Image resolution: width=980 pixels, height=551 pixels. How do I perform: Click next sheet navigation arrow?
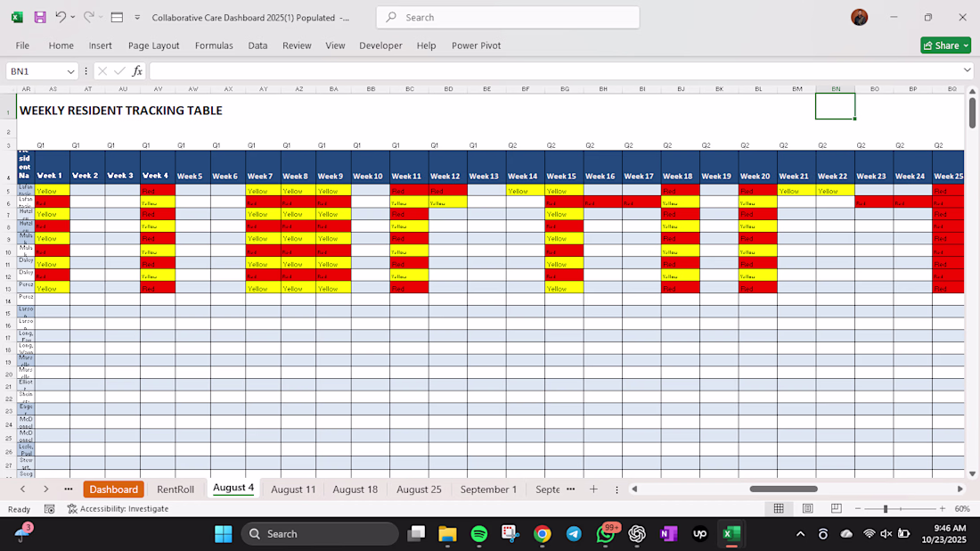click(x=45, y=489)
